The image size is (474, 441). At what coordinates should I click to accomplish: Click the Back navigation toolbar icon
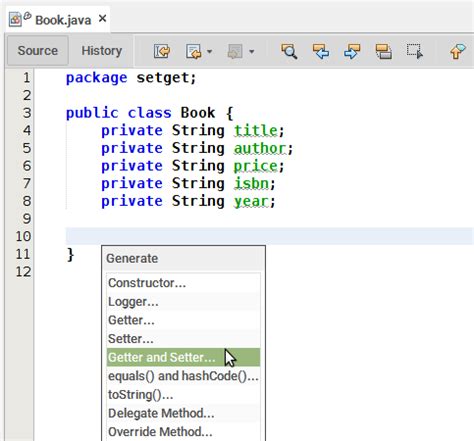coord(194,52)
